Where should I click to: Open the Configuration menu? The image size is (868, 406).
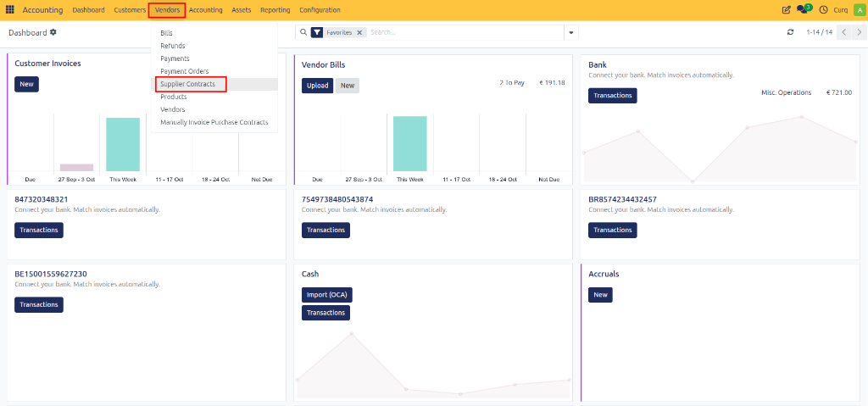coord(320,10)
